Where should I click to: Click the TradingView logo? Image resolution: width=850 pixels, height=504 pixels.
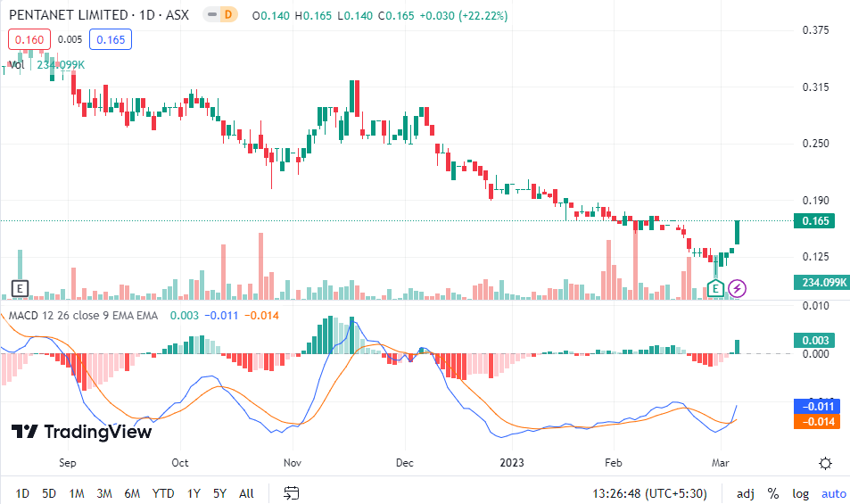point(81,432)
